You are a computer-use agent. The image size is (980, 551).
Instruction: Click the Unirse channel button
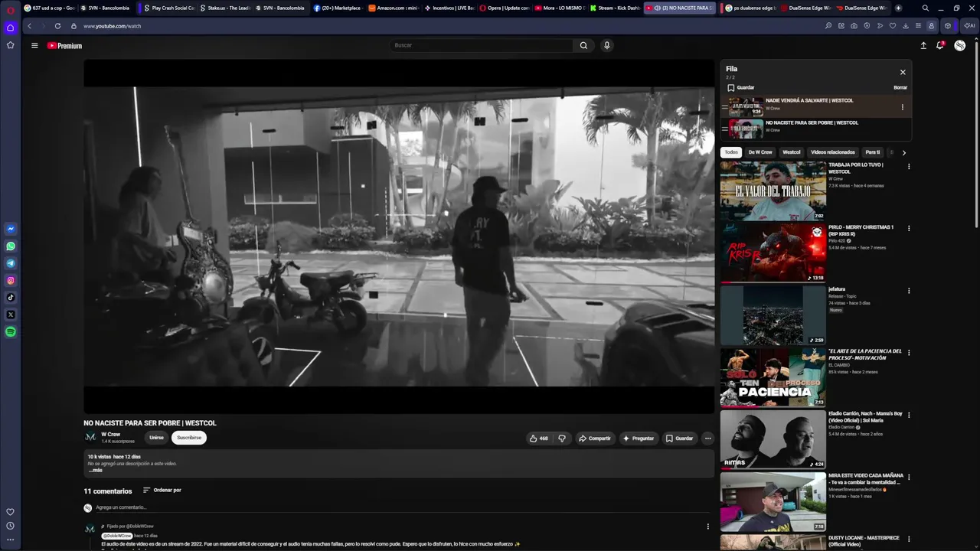pyautogui.click(x=156, y=438)
